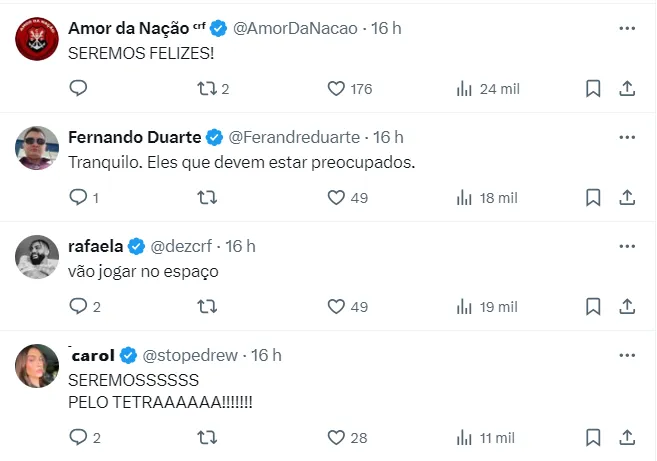Reply to Fernando Duarte's tweet
657x461 pixels.
[79, 198]
